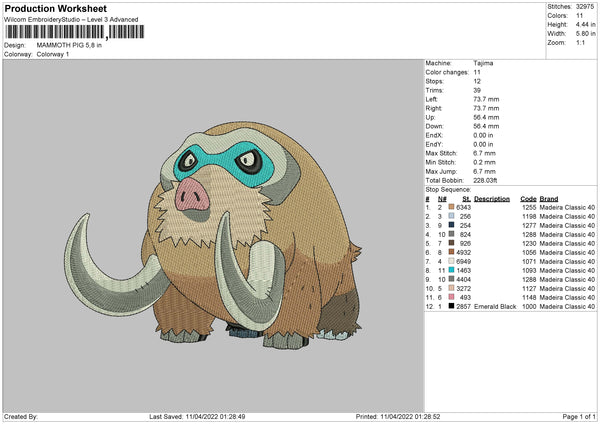
Task: Click the Zoom value 1:1
Action: click(x=580, y=43)
